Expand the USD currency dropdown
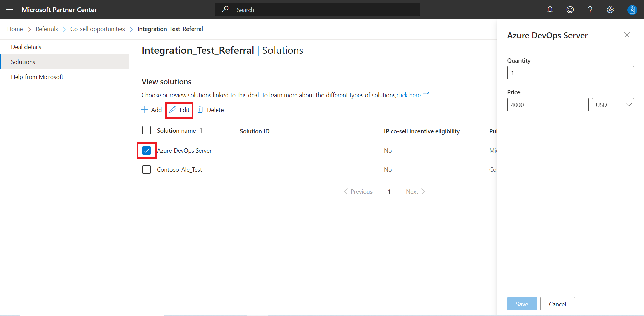Viewport: 644px width, 316px height. tap(613, 105)
